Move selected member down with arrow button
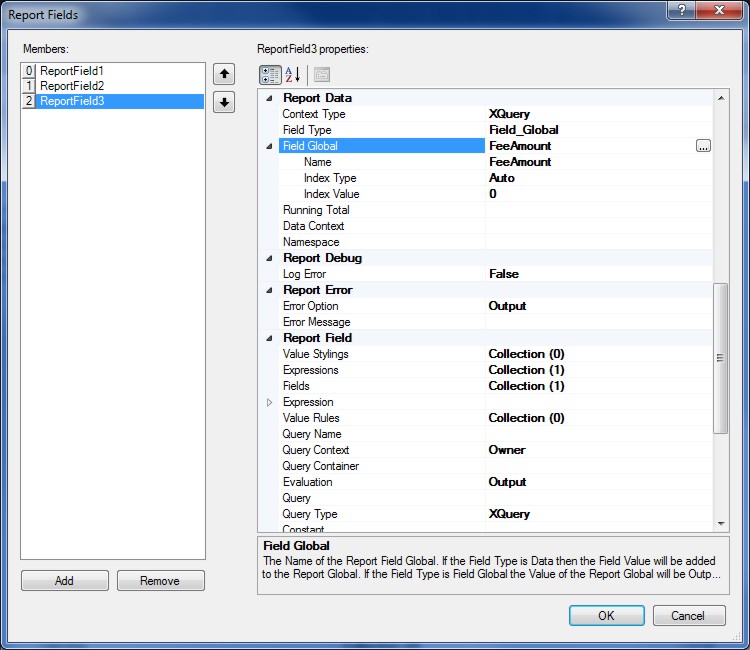Viewport: 750px width, 650px height. [x=224, y=102]
